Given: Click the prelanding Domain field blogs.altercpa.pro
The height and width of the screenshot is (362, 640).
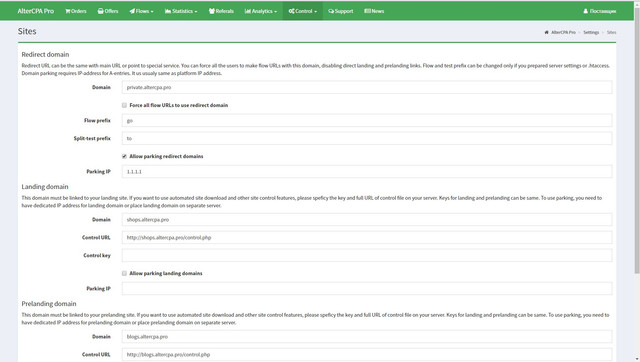Looking at the screenshot, I should coord(367,337).
